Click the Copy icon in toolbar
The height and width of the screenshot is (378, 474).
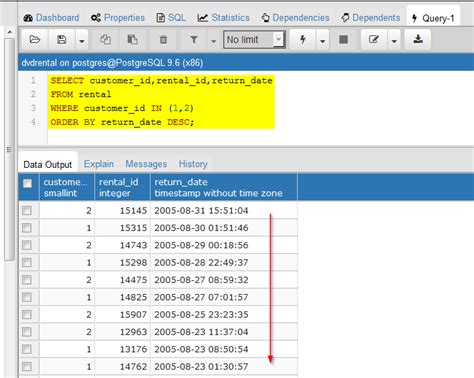point(106,40)
